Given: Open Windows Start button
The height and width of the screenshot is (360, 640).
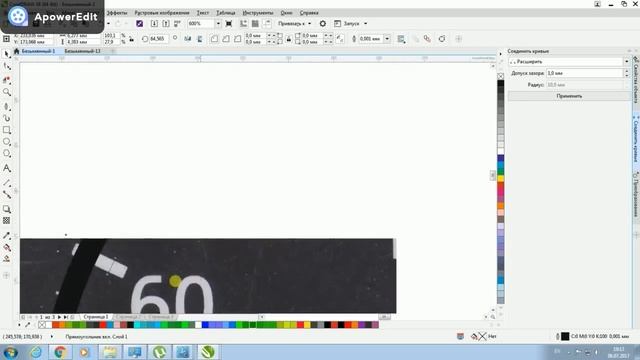Looking at the screenshot, I should tap(11, 352).
